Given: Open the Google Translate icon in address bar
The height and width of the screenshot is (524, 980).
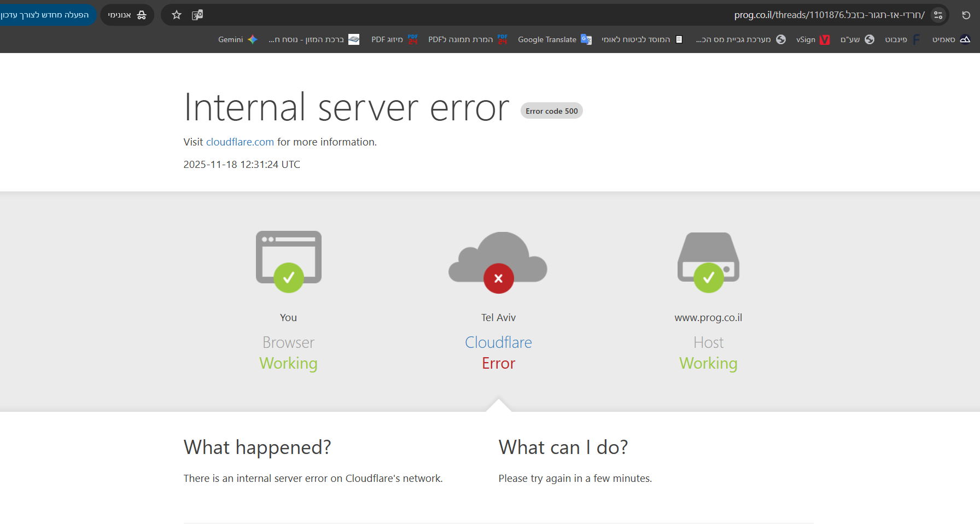Looking at the screenshot, I should click(197, 15).
